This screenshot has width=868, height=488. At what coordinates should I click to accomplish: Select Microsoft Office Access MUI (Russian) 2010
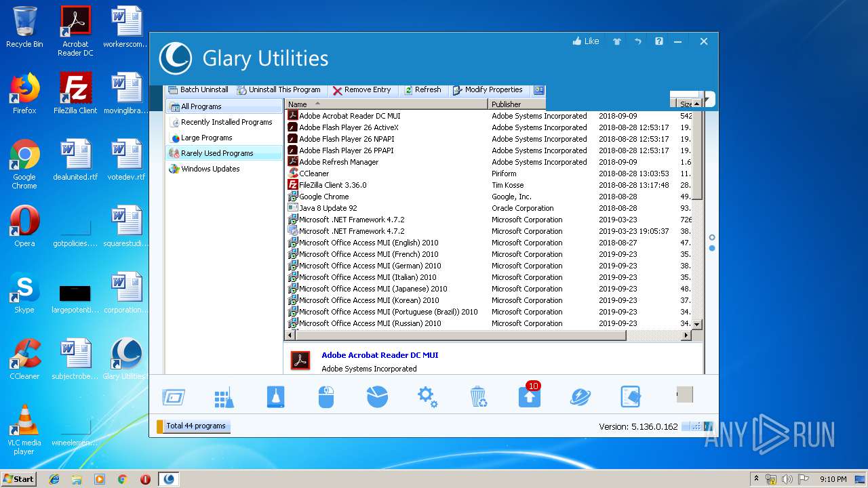click(x=489, y=323)
